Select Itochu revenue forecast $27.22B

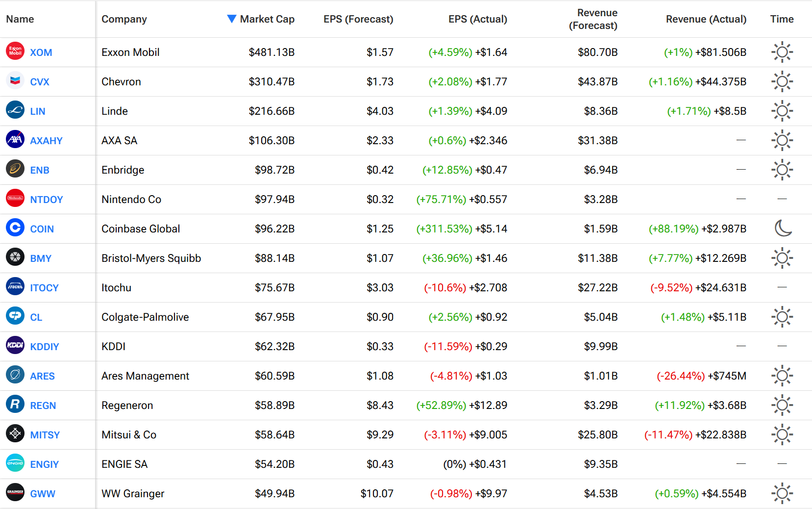[598, 287]
